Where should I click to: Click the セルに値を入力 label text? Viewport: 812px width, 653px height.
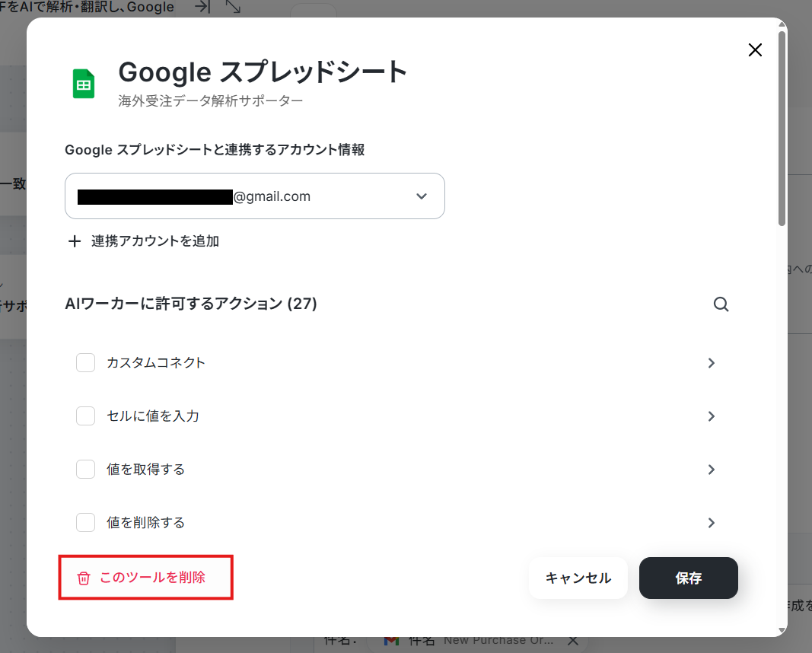153,416
